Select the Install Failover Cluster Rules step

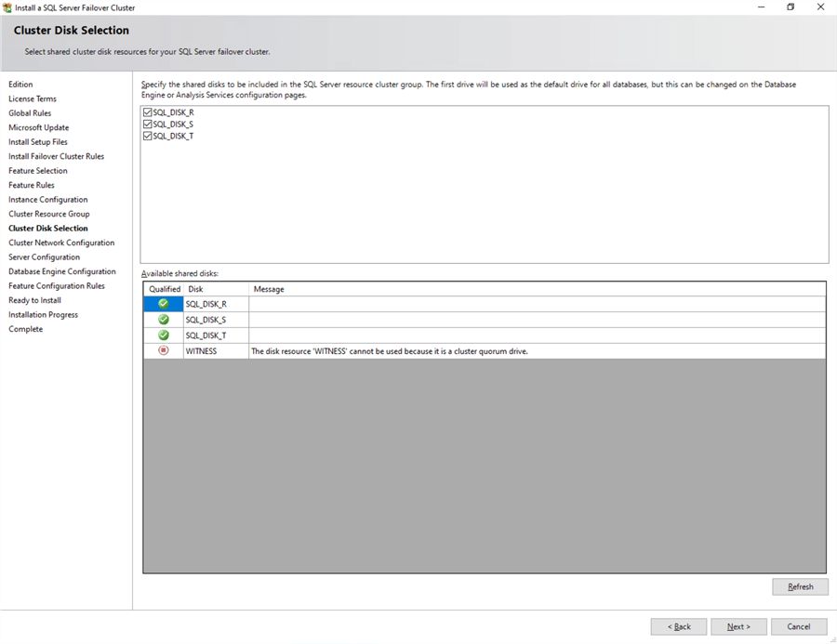click(x=56, y=156)
